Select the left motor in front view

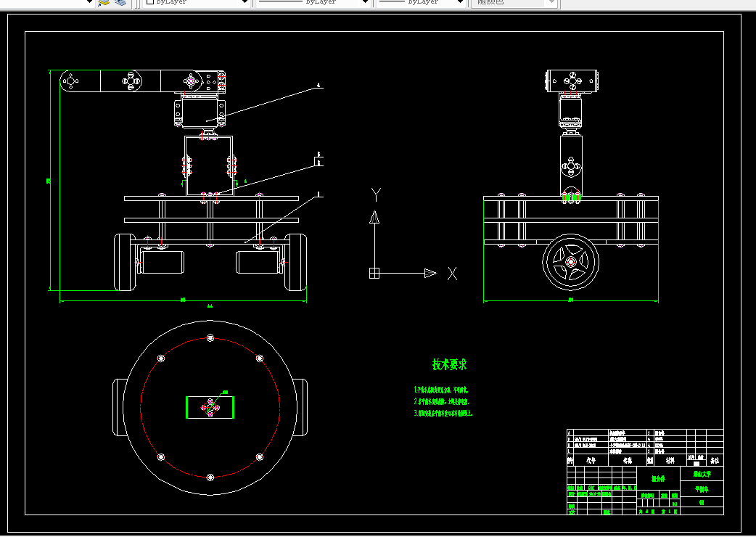[162, 262]
